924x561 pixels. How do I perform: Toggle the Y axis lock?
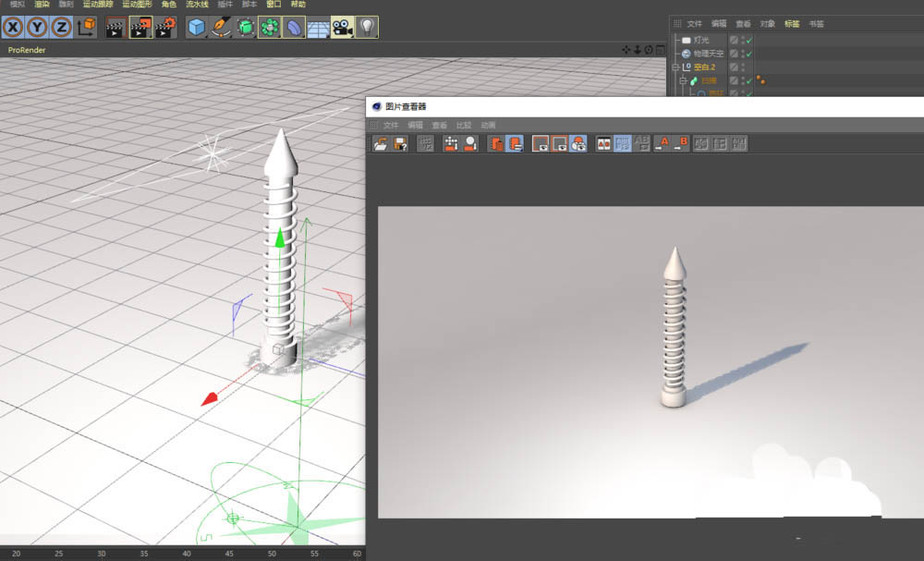coord(37,27)
